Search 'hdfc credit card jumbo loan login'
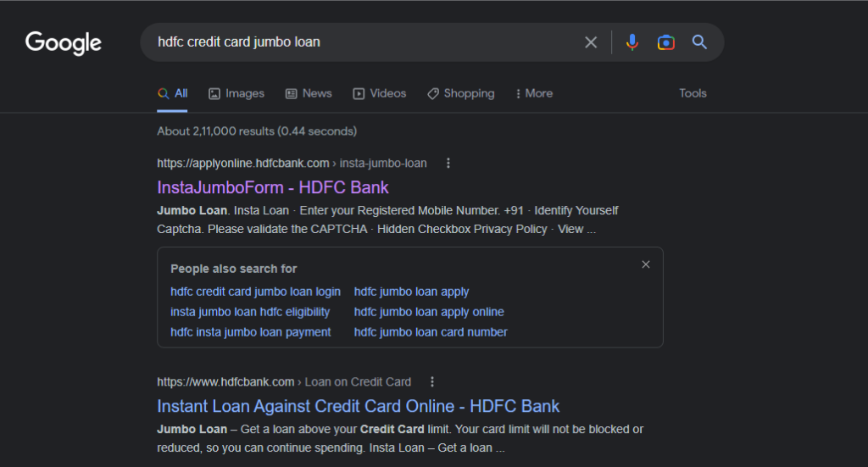Screen dimensions: 868x467 click(255, 292)
